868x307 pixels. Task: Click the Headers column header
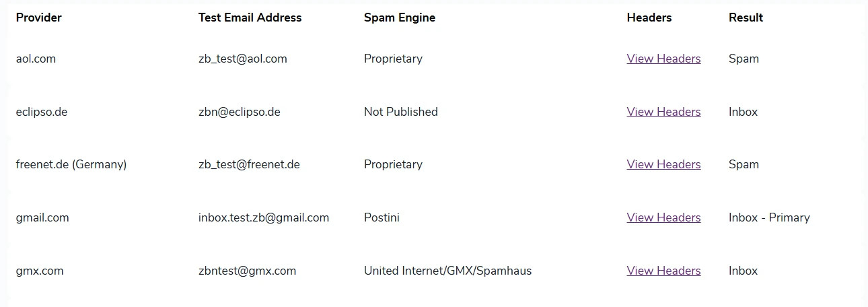click(649, 18)
